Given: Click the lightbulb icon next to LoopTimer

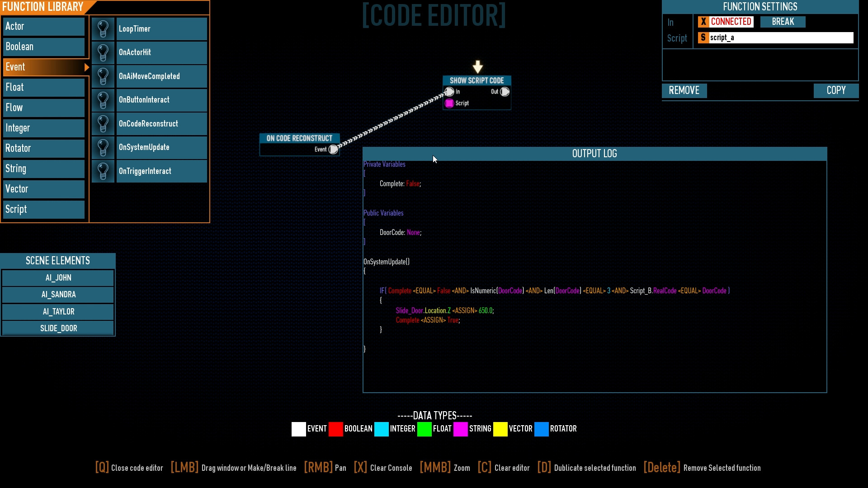Looking at the screenshot, I should tap(103, 29).
